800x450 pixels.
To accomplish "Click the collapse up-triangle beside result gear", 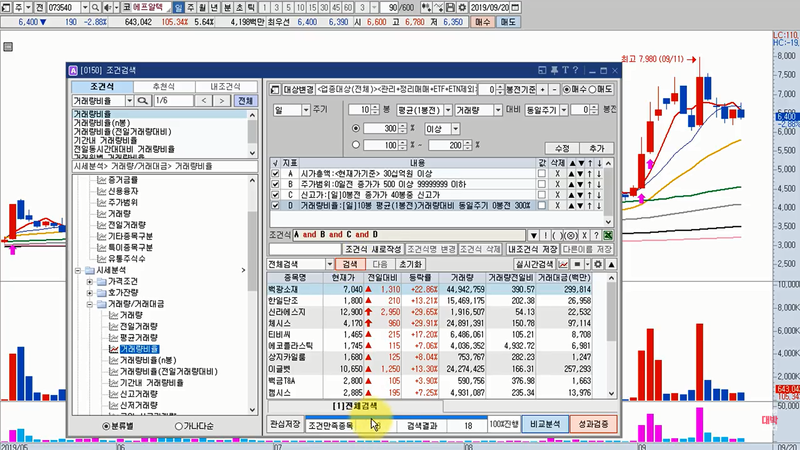I will (x=611, y=264).
